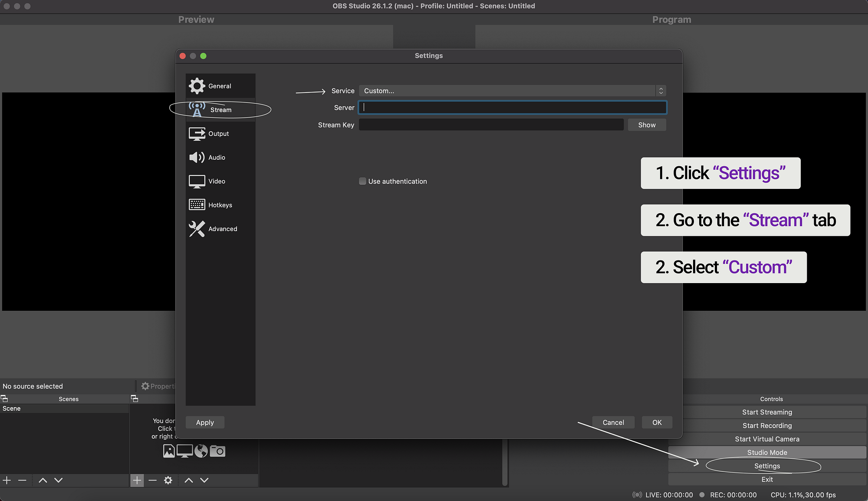Apply the settings changes
The height and width of the screenshot is (501, 868).
pyautogui.click(x=205, y=422)
